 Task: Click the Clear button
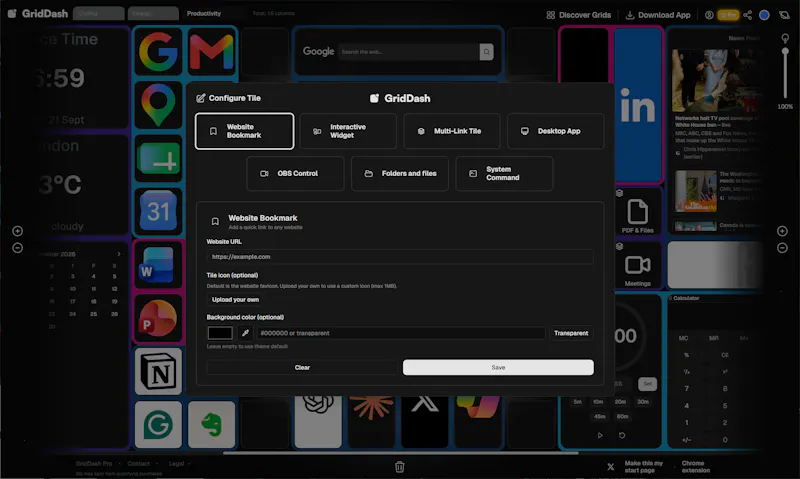coord(302,367)
